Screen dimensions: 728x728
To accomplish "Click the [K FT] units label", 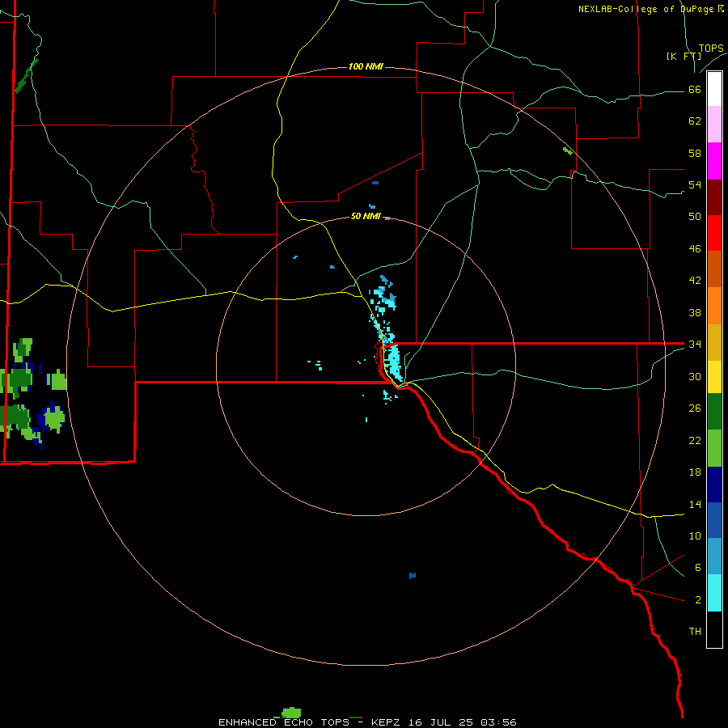I will pyautogui.click(x=684, y=56).
